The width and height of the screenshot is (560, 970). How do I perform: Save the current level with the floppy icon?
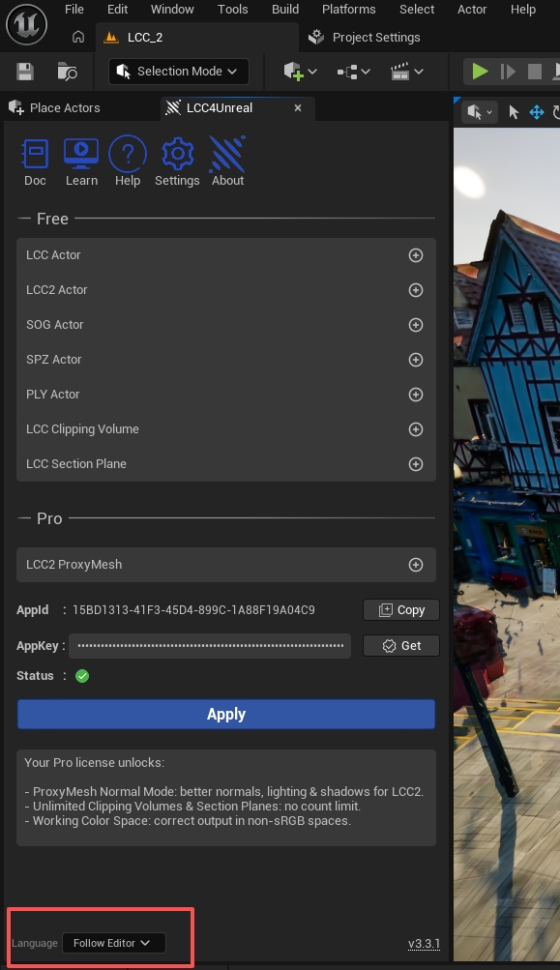pos(25,72)
